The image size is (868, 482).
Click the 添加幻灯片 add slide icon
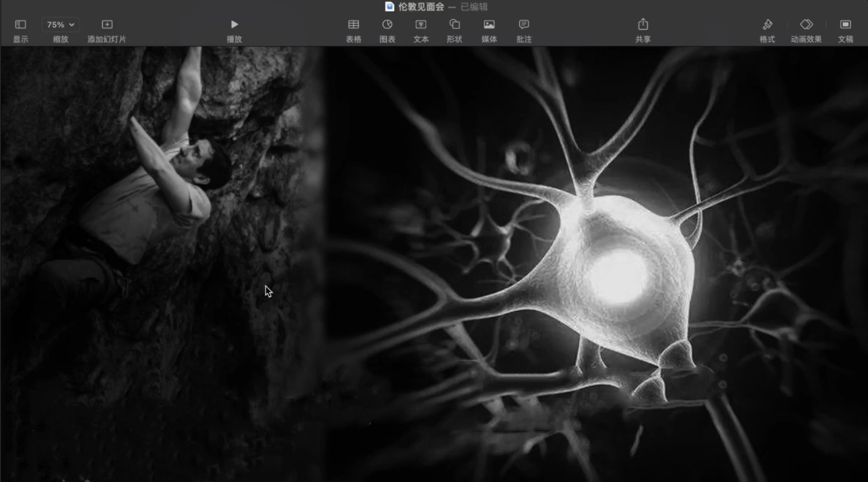coord(107,25)
